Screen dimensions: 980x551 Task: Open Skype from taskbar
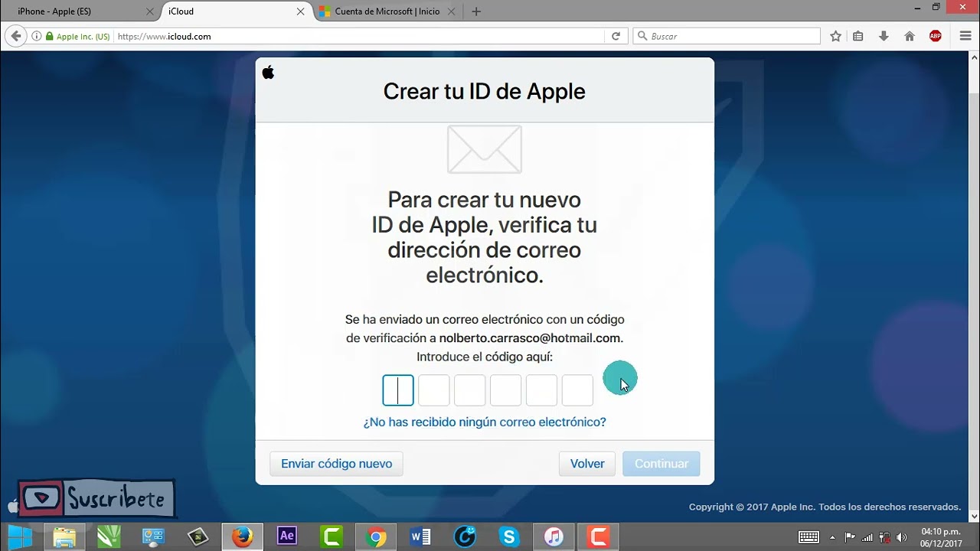click(x=509, y=537)
